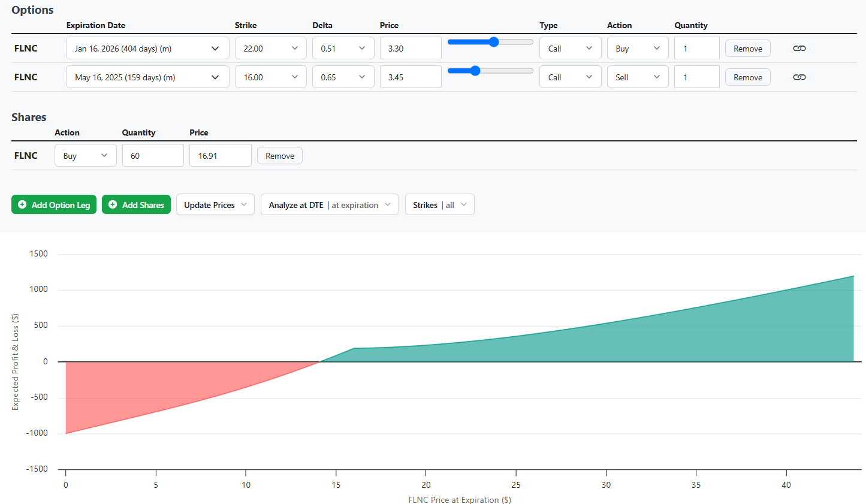Click the link icon on the first option leg
The height and width of the screenshot is (504, 866).
[x=799, y=48]
